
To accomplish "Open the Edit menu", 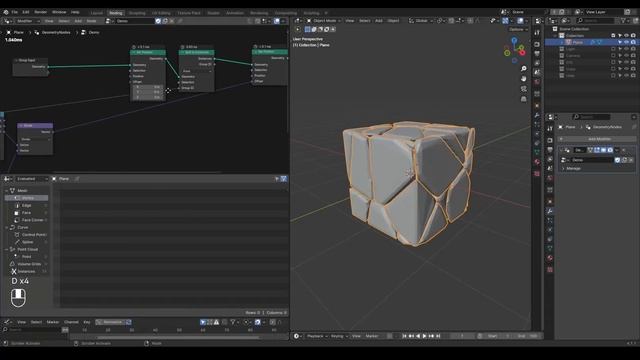I will point(26,12).
